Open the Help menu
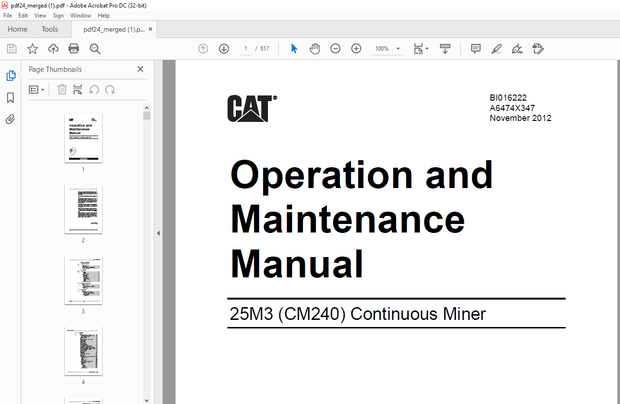The height and width of the screenshot is (404, 620). 104,15
